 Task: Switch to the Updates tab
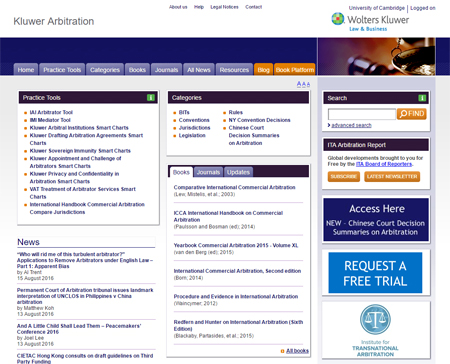[238, 172]
